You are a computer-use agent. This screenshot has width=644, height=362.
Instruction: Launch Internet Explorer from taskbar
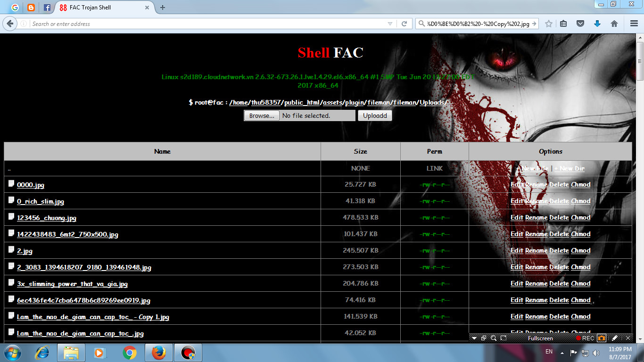pos(43,353)
